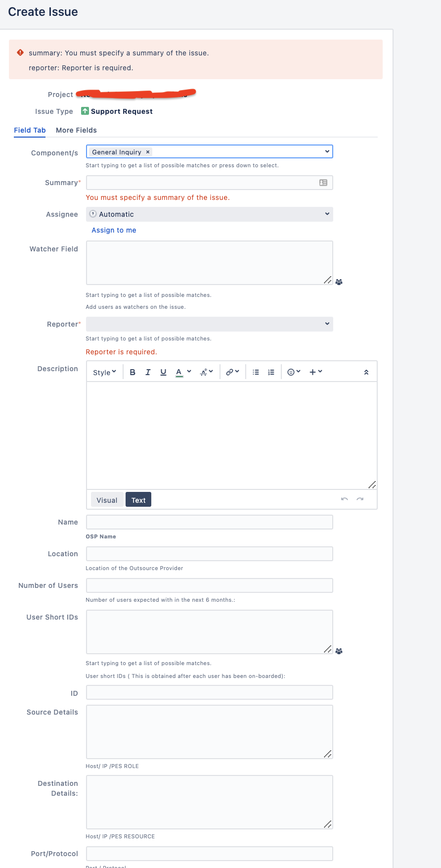Click the Summary field template icon
The image size is (441, 868).
point(323,183)
